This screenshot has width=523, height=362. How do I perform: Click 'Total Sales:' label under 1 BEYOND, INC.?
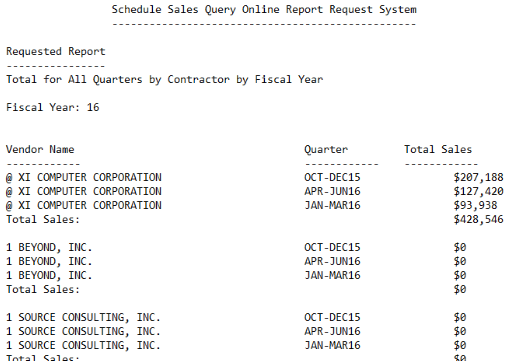coord(43,289)
